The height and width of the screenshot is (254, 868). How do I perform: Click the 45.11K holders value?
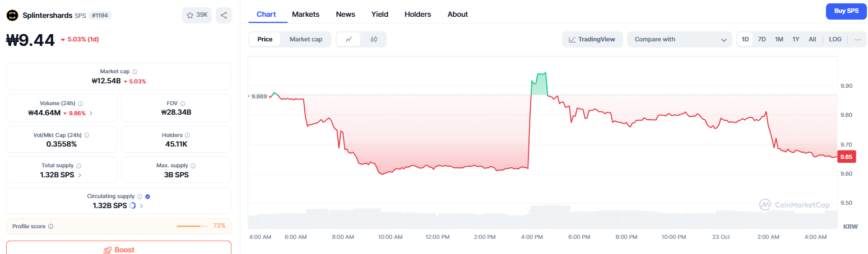coord(176,144)
